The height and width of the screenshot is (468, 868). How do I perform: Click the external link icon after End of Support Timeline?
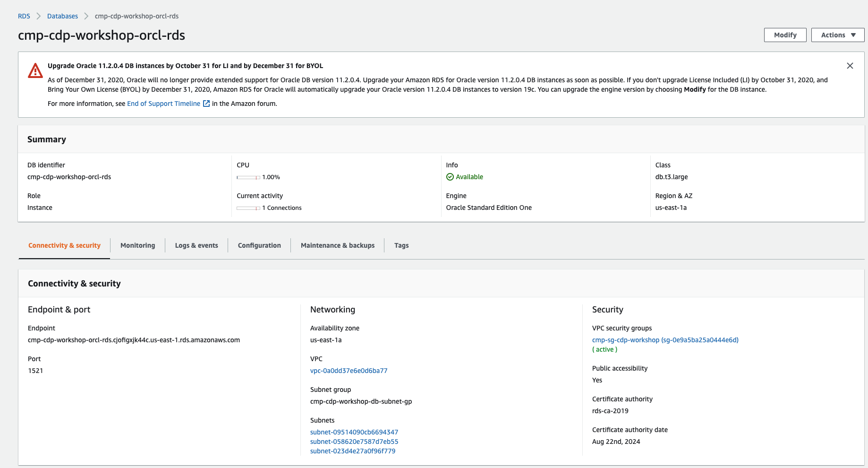206,104
